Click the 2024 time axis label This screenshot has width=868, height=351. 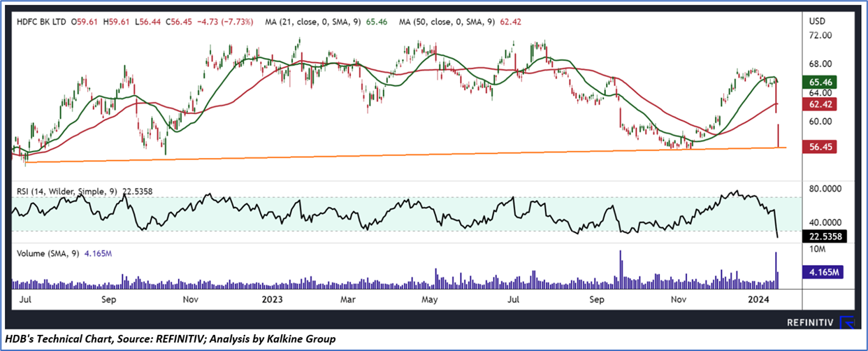[760, 300]
